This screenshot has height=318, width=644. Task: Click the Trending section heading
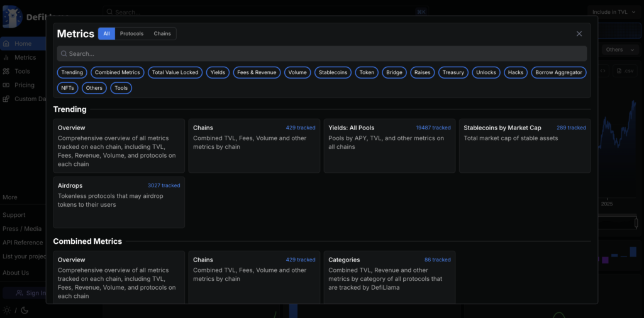(x=70, y=109)
